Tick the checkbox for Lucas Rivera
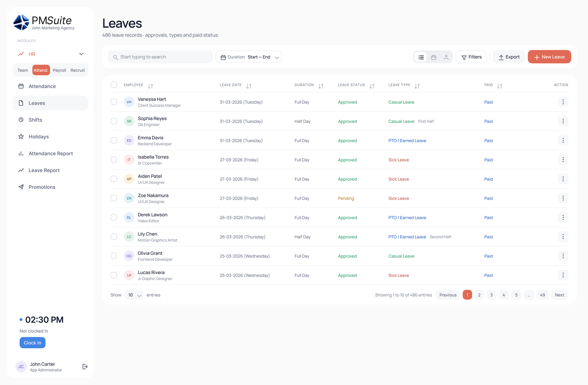Screen dimensions: 588x385 click(114, 275)
